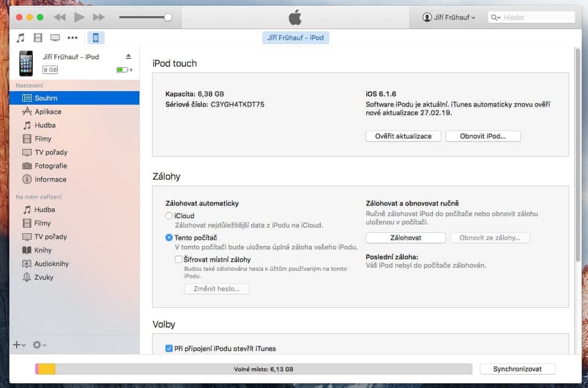Click the Zvuky bell icon
The height and width of the screenshot is (388, 588).
27,277
